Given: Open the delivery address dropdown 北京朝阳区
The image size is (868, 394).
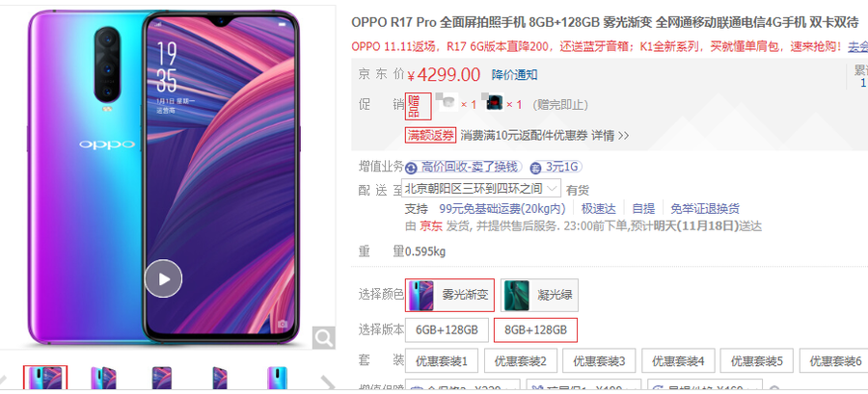Looking at the screenshot, I should coord(481,189).
